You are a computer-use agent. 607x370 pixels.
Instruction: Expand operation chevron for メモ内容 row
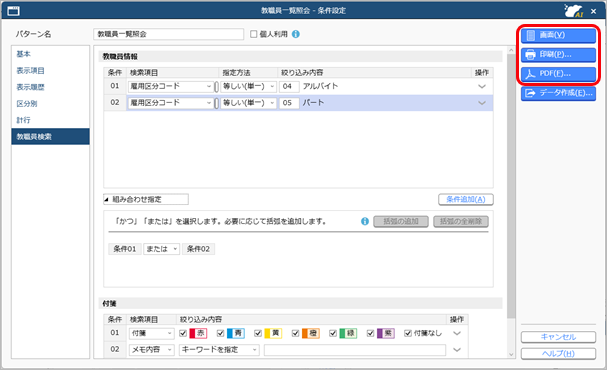coord(457,349)
